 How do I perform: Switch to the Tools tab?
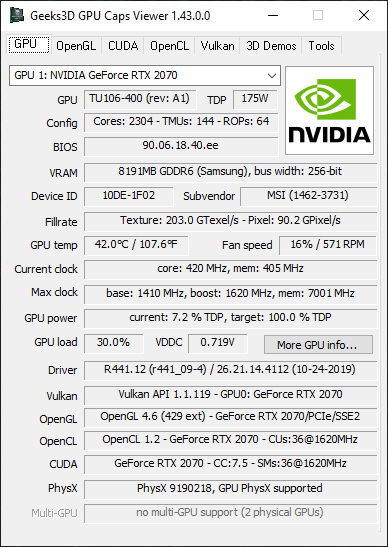click(321, 46)
